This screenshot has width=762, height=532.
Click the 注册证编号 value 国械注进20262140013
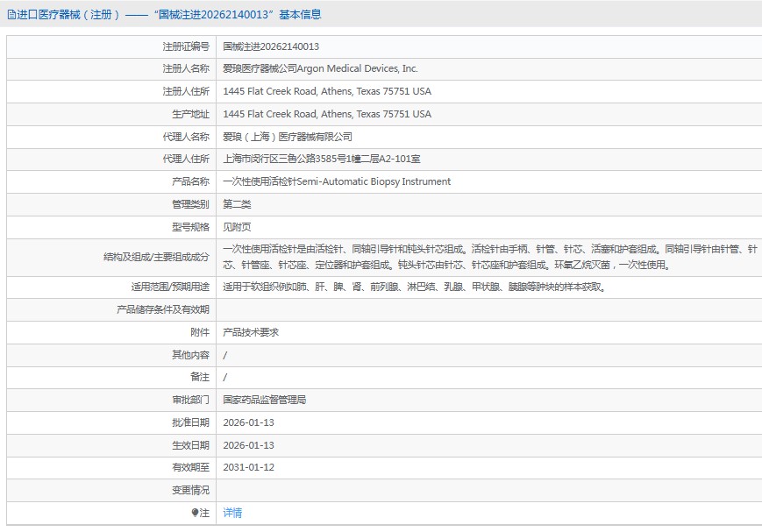click(271, 46)
